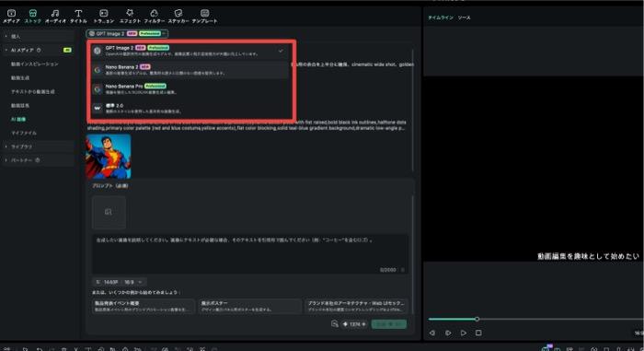Click the previous frame button in preview

(x=432, y=333)
